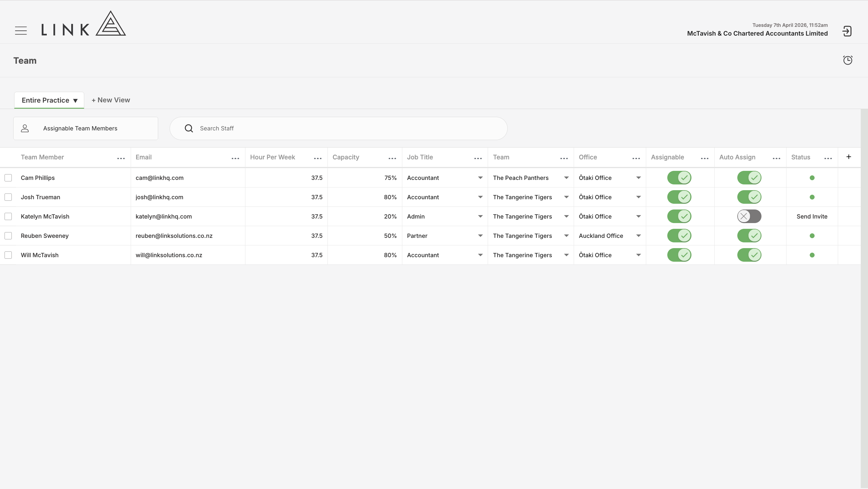
Task: Open Team column options menu
Action: (x=564, y=158)
